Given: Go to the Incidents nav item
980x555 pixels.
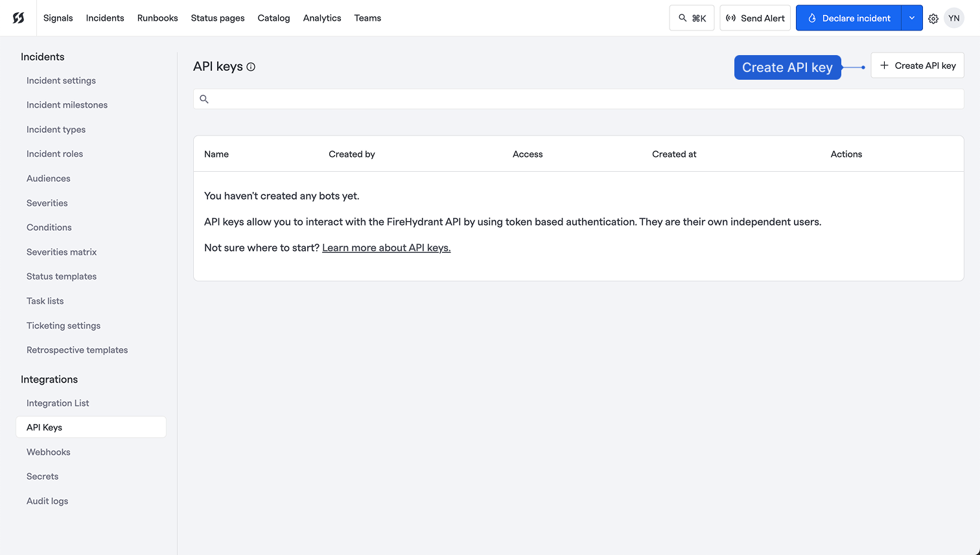Looking at the screenshot, I should (105, 18).
